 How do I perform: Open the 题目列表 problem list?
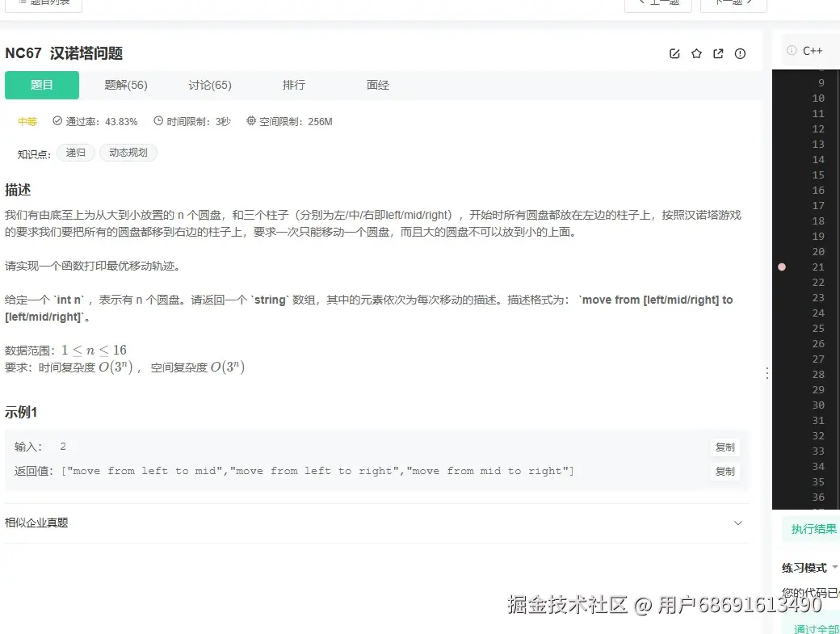(42, 4)
